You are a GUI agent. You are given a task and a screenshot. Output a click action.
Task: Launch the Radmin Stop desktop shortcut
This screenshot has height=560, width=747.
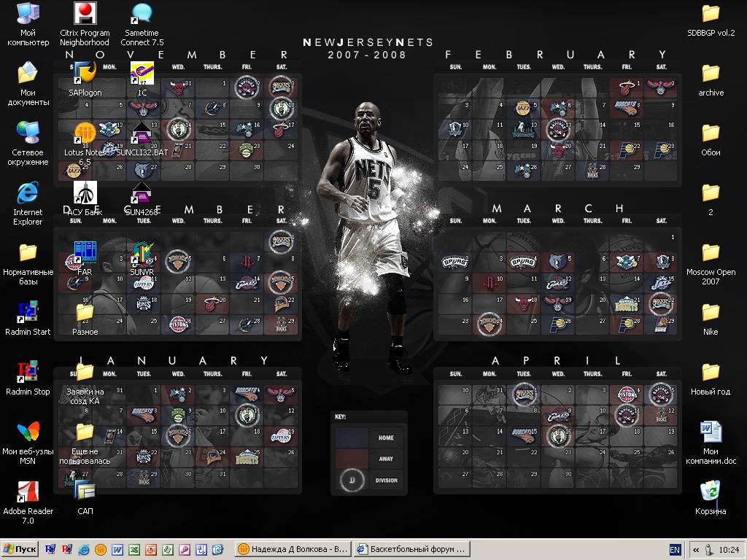(28, 378)
